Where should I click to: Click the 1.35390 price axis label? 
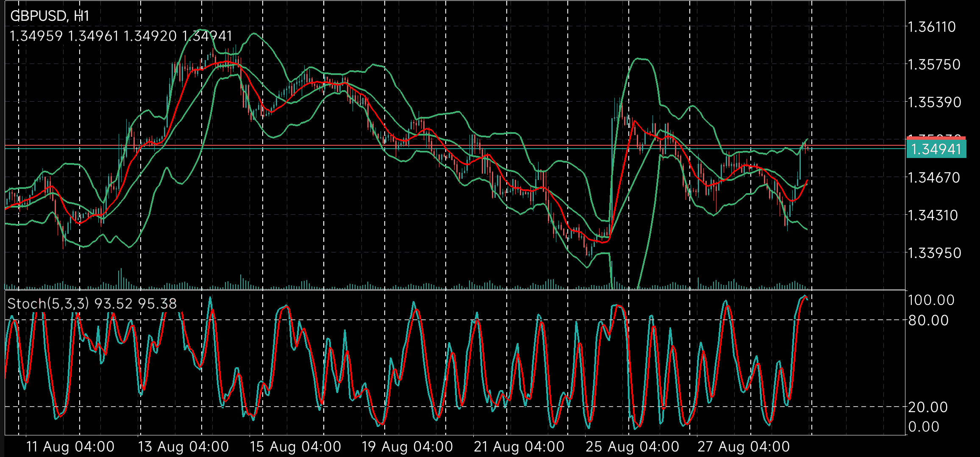tap(934, 102)
